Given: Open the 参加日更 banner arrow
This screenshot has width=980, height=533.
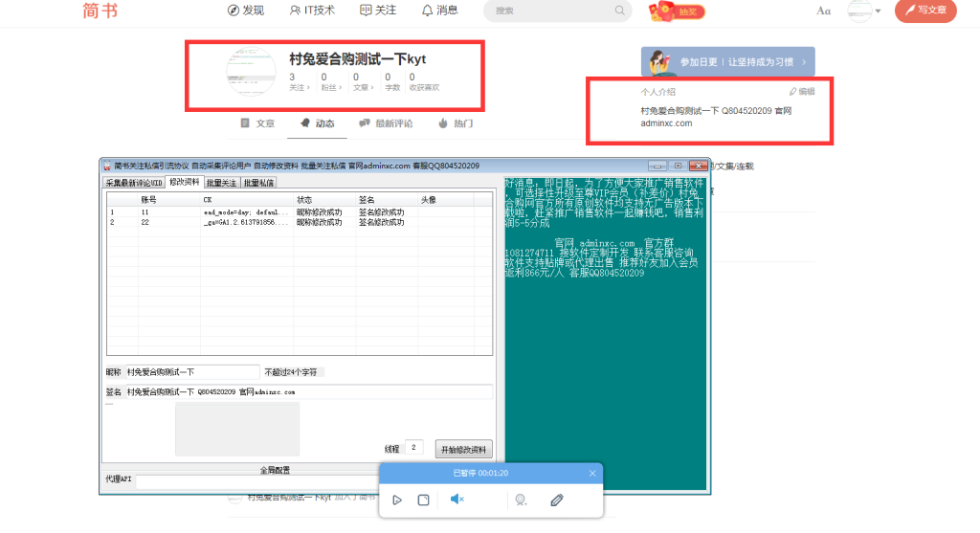Looking at the screenshot, I should click(804, 62).
